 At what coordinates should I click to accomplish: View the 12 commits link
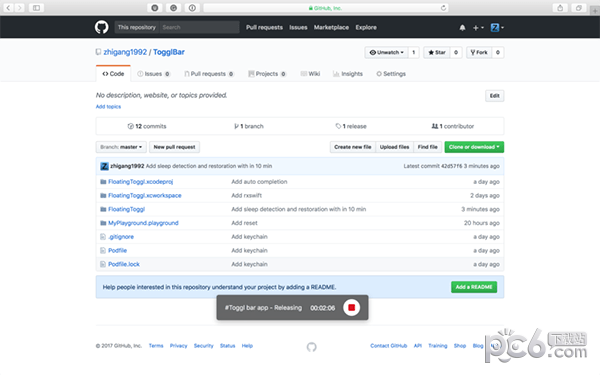[147, 126]
